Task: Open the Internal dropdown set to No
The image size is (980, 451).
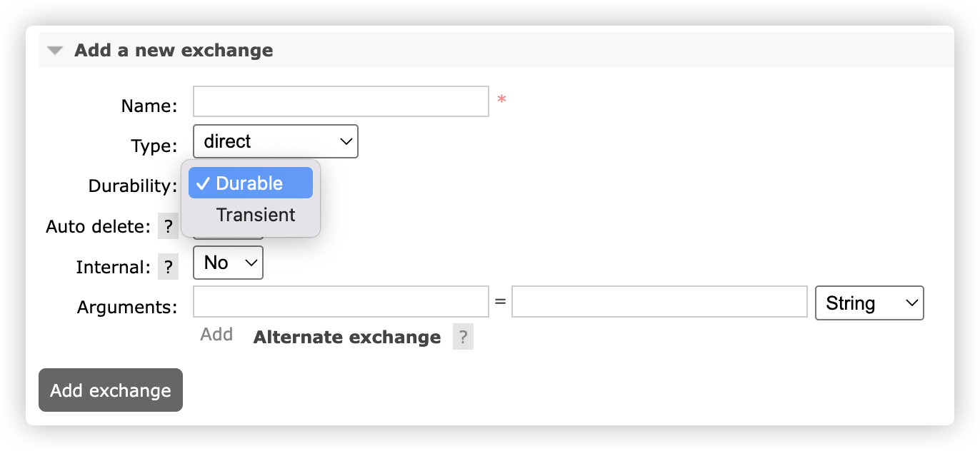Action: [229, 263]
